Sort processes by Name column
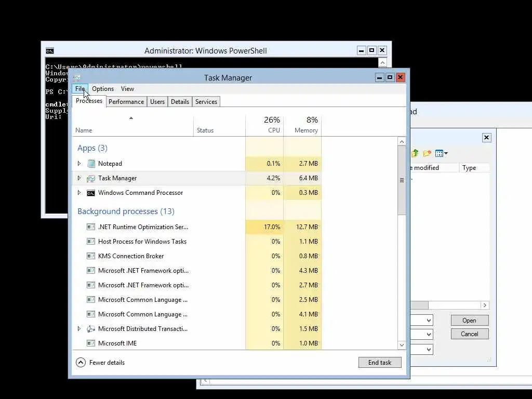This screenshot has width=532, height=399. tap(132, 126)
